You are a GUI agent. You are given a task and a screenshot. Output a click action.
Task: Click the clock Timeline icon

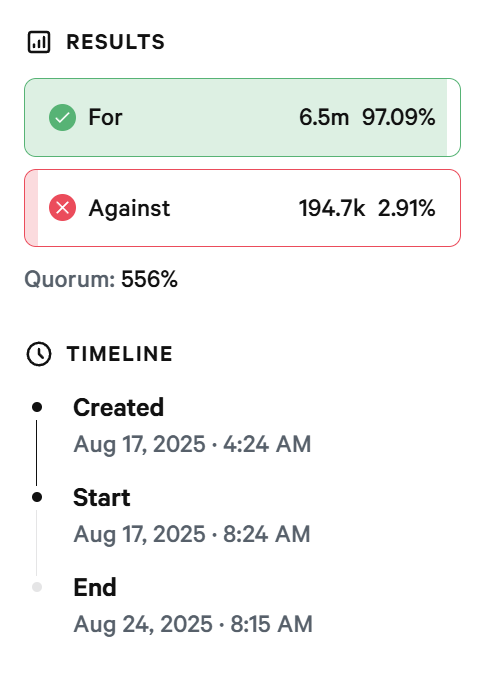click(39, 354)
